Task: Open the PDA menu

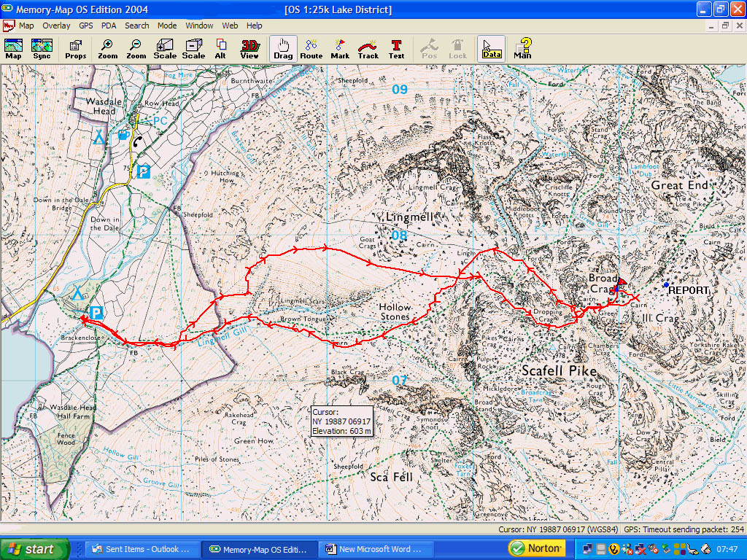Action: (x=109, y=26)
